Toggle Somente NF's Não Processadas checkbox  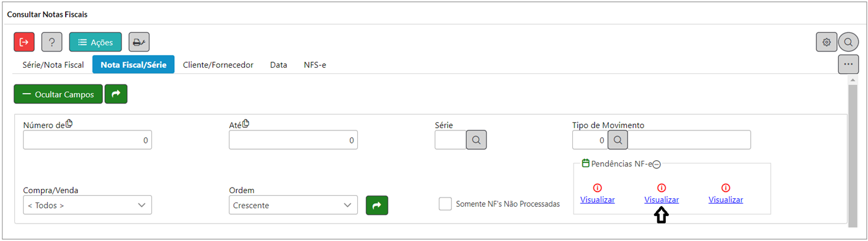(x=445, y=204)
